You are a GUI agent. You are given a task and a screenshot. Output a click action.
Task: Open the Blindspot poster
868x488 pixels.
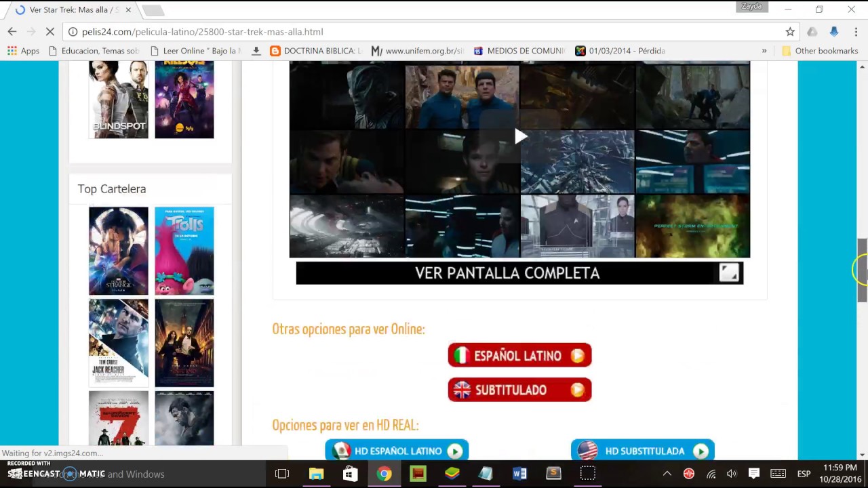(119, 100)
